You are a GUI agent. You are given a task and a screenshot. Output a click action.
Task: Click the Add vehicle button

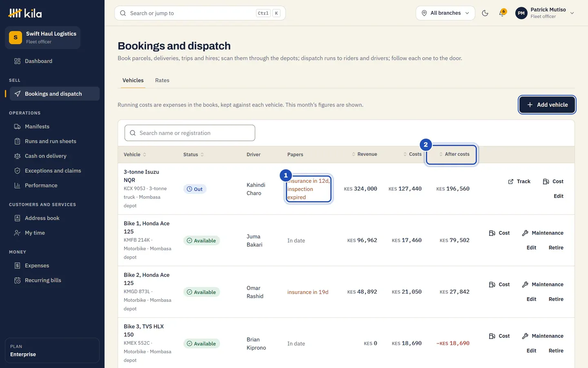pos(547,105)
